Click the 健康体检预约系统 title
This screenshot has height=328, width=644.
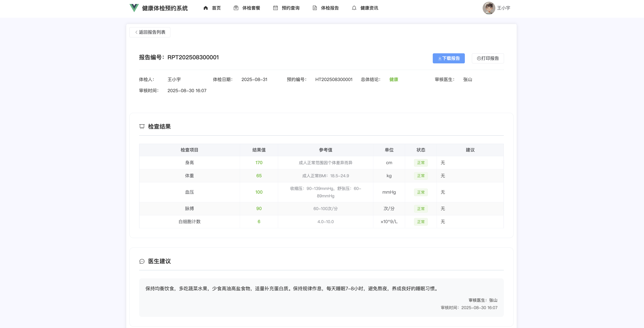tap(165, 8)
